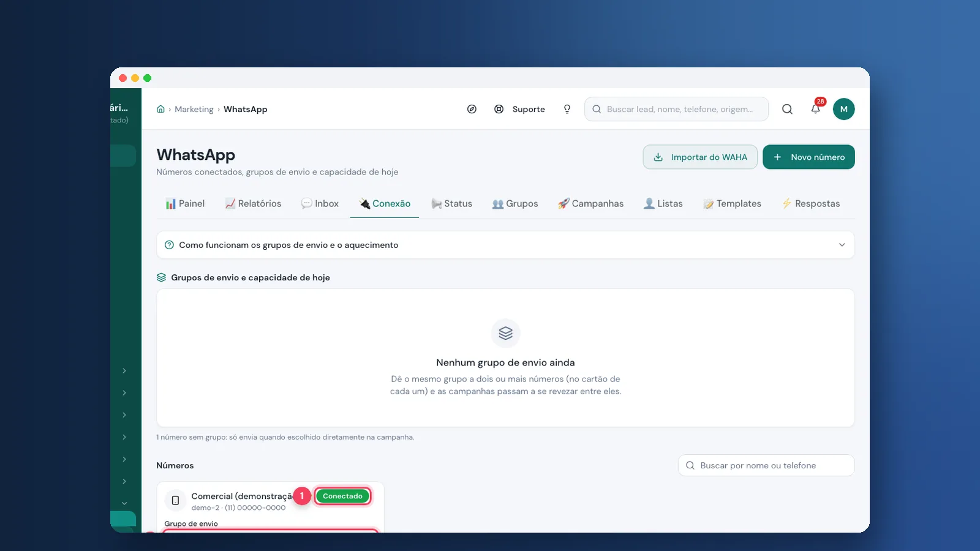Open the Campanhas tab
This screenshot has width=980, height=551.
(590, 204)
